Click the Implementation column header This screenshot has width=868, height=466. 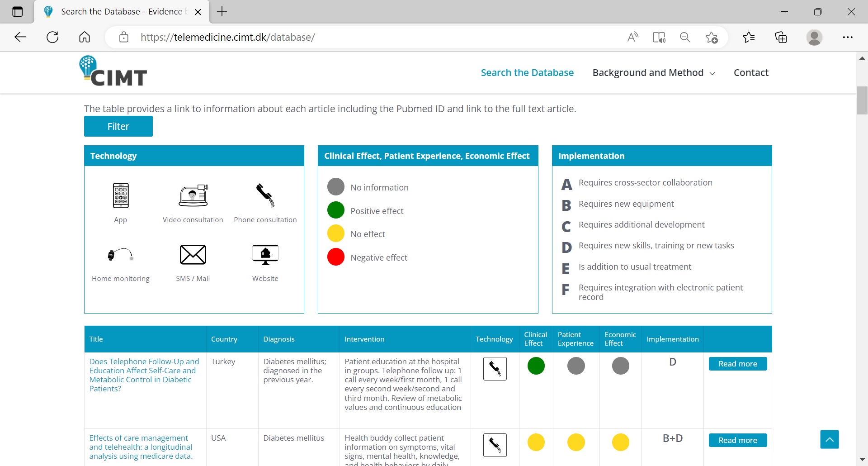[673, 339]
